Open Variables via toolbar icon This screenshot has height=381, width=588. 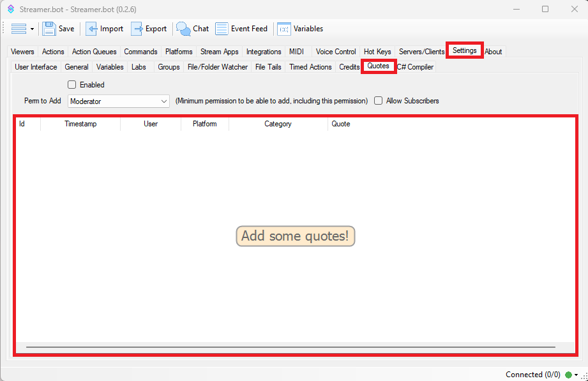click(284, 29)
